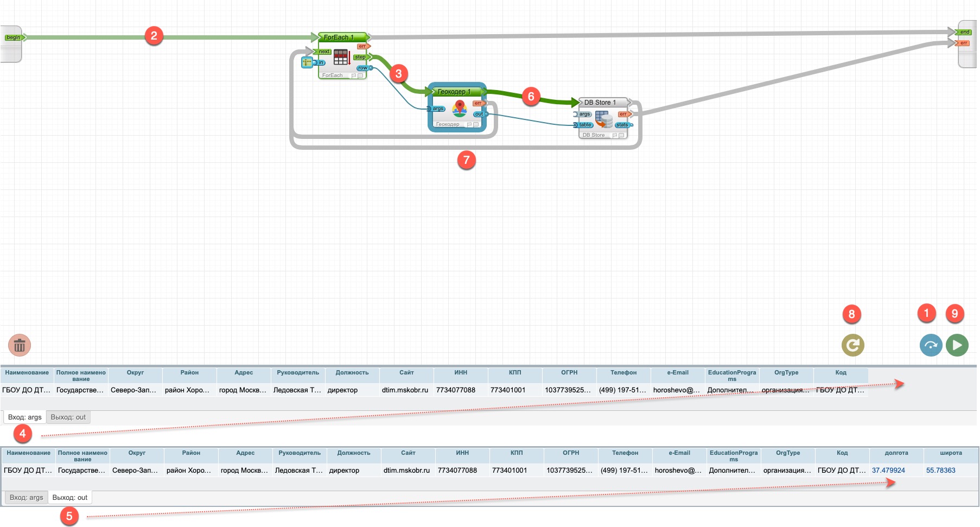980x527 pixels.
Task: Click the longitude value 37.479924
Action: [x=888, y=471]
